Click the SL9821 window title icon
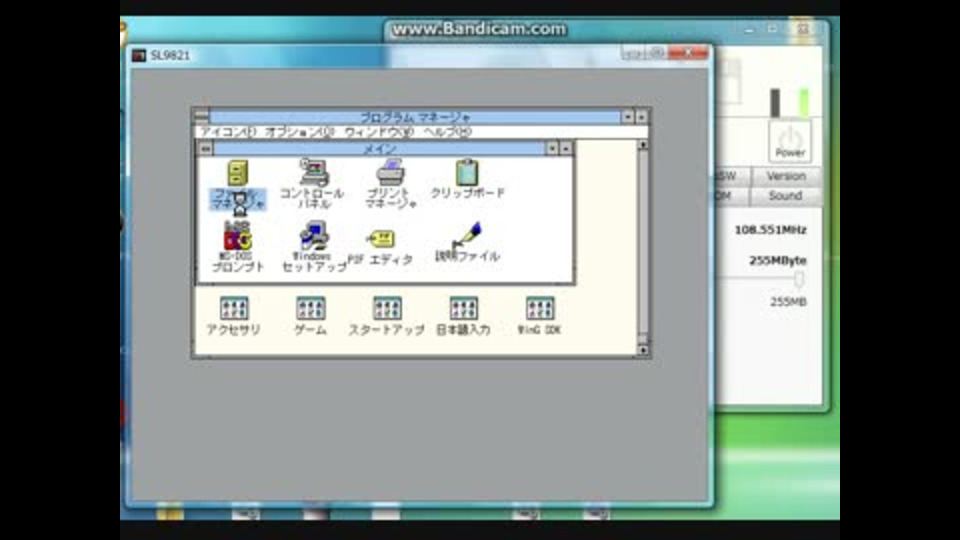 coord(139,55)
